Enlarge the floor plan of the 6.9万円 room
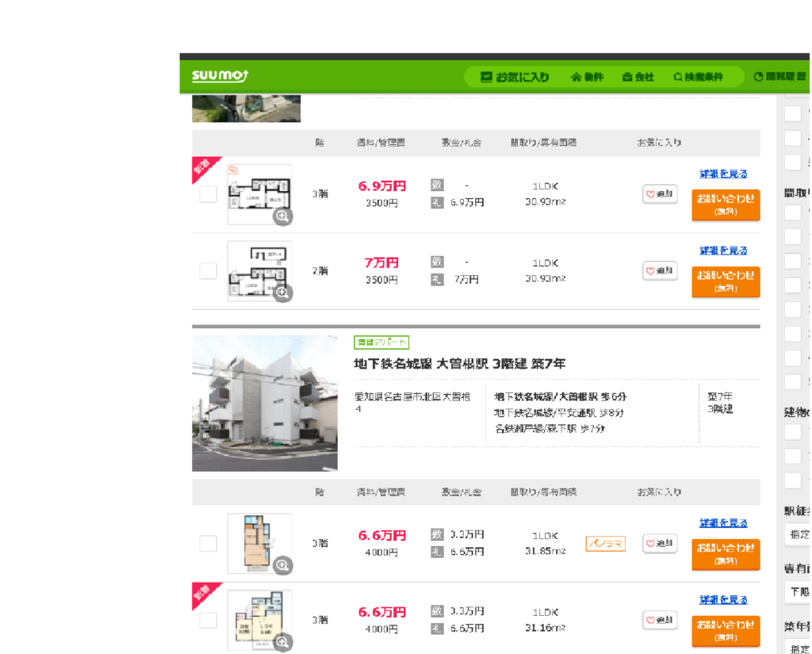The height and width of the screenshot is (654, 812). coord(282,216)
